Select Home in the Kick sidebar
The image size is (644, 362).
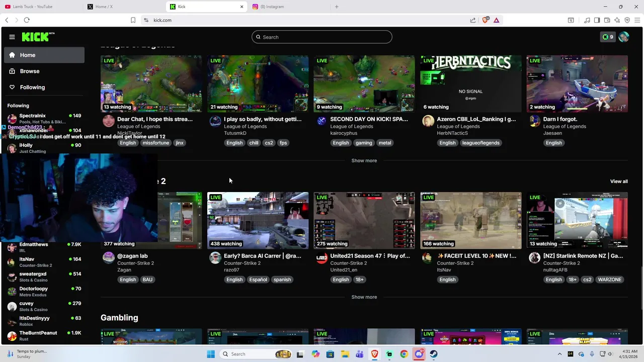pos(44,55)
